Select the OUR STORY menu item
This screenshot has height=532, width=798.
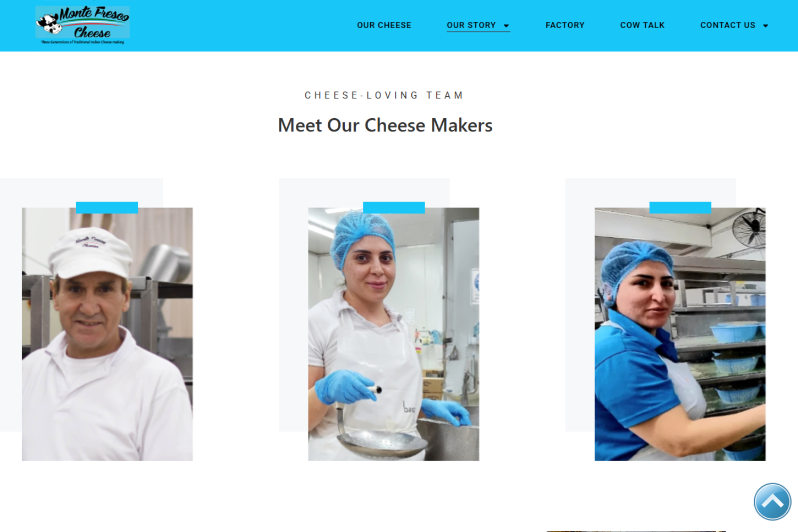471,25
